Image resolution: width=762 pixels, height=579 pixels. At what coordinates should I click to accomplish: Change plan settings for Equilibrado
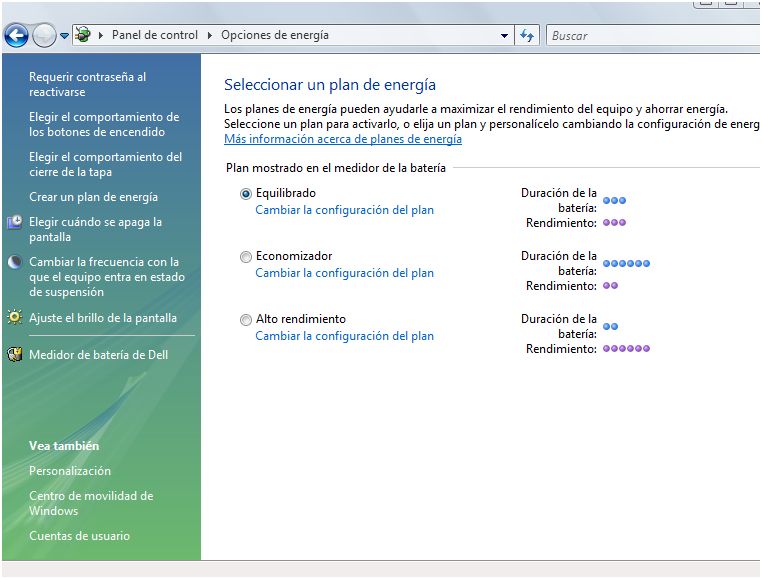[x=345, y=210]
